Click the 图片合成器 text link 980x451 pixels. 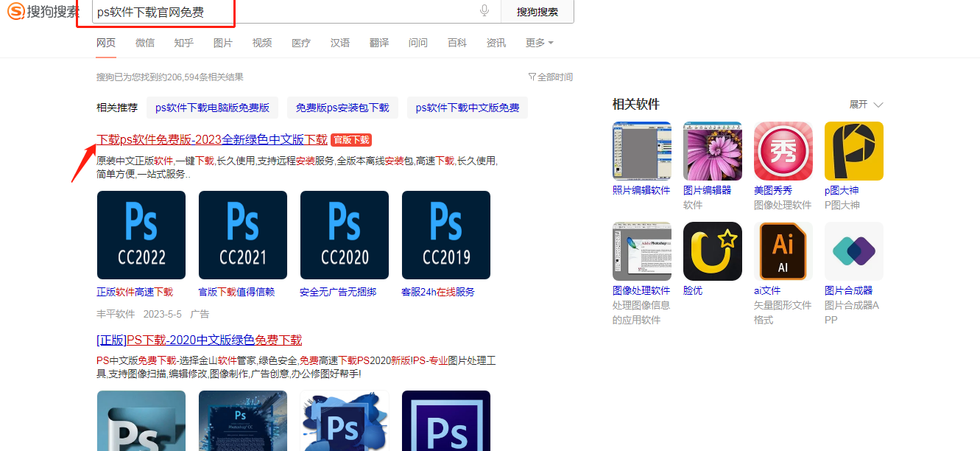pos(849,290)
